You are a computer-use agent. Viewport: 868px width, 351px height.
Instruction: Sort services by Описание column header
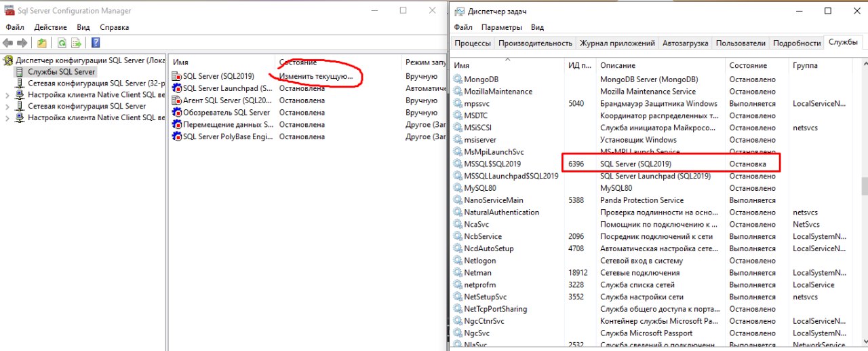[x=660, y=65]
